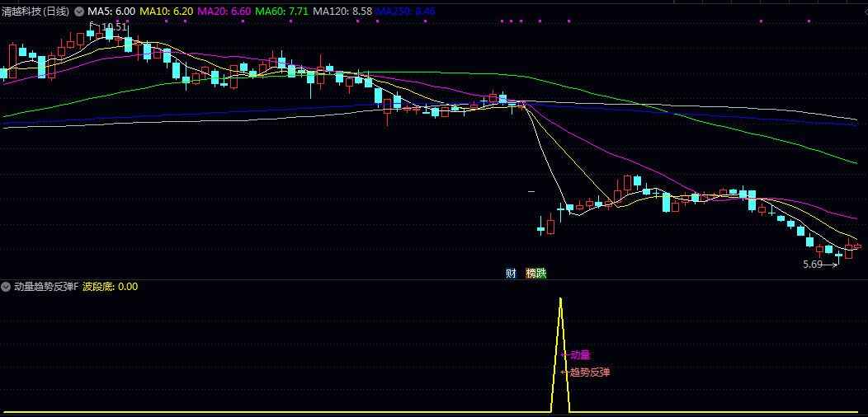Viewport: 868px width, 417px height.
Task: Click the green 跌 marker icon
Action: click(541, 273)
